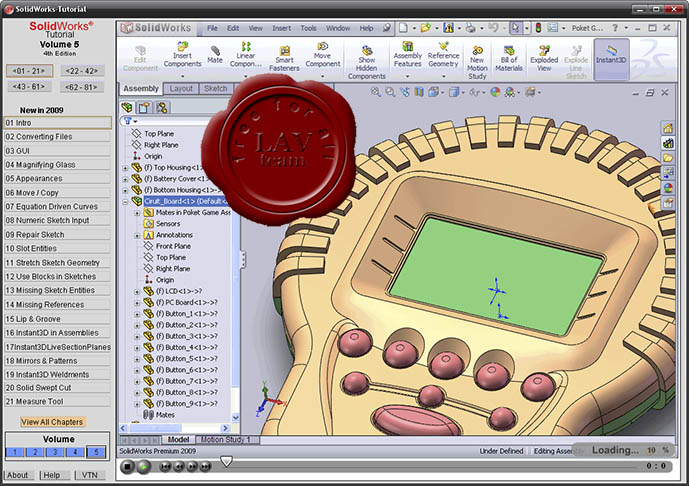Stop the tutorial playback

pyautogui.click(x=127, y=467)
